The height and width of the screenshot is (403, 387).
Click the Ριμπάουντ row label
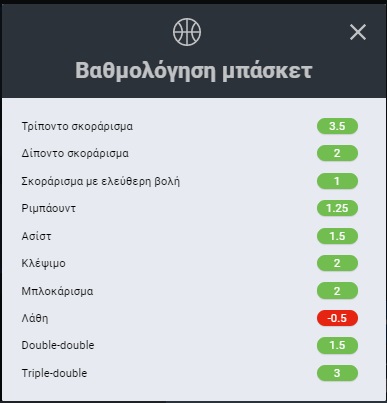pyautogui.click(x=49, y=208)
